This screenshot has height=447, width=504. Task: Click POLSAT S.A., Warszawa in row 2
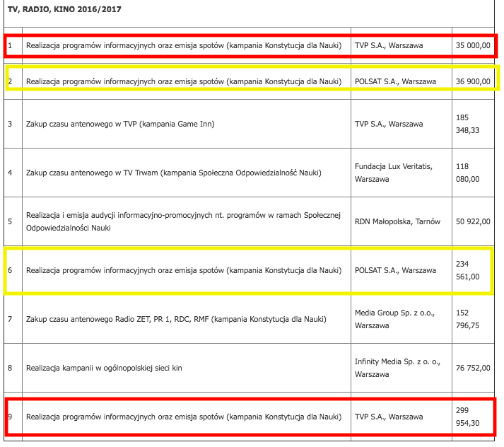[395, 81]
